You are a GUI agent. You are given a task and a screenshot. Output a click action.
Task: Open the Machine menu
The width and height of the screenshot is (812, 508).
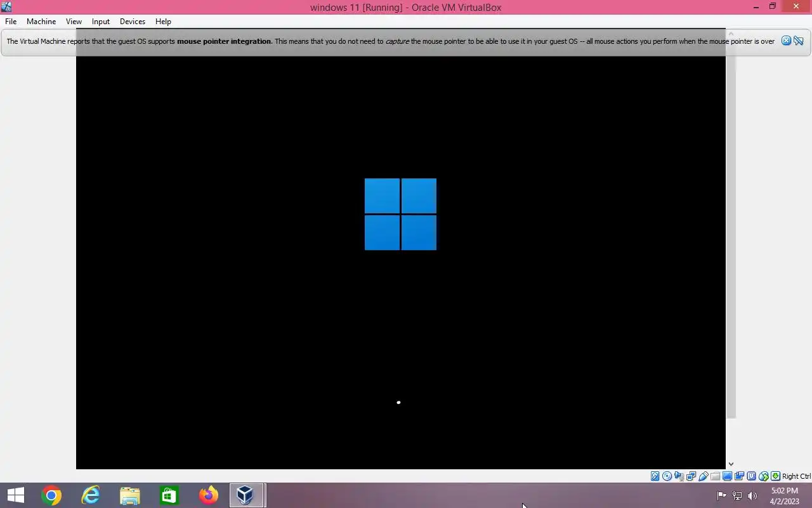[x=41, y=21]
